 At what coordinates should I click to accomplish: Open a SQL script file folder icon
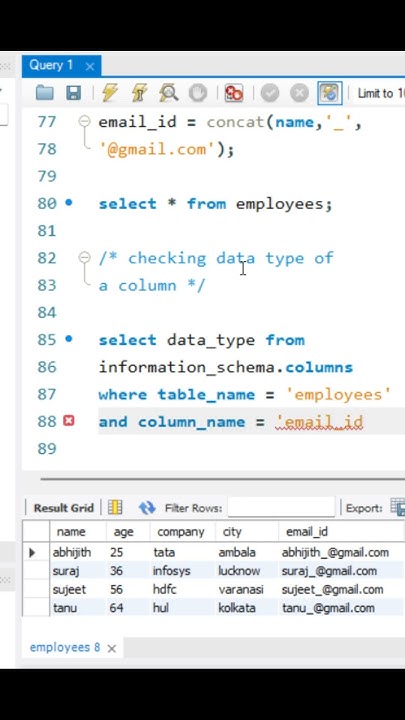pyautogui.click(x=45, y=93)
